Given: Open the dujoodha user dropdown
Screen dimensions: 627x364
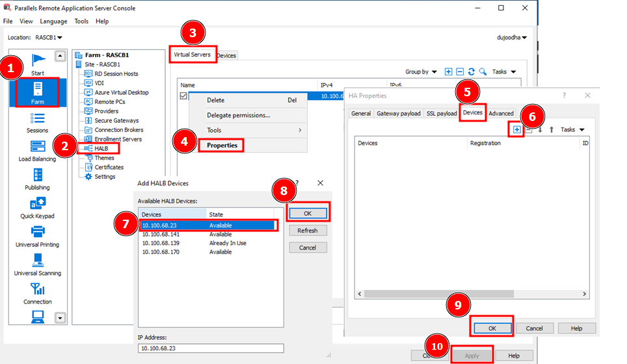Looking at the screenshot, I should [512, 38].
